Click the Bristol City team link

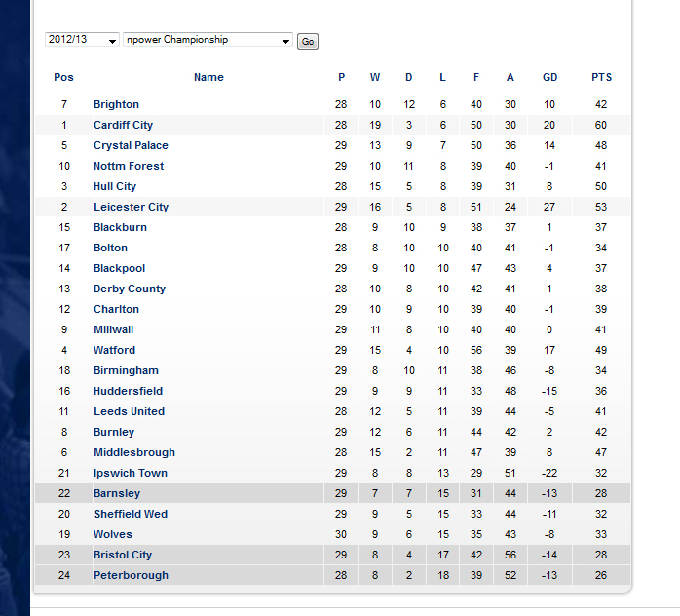pos(123,555)
